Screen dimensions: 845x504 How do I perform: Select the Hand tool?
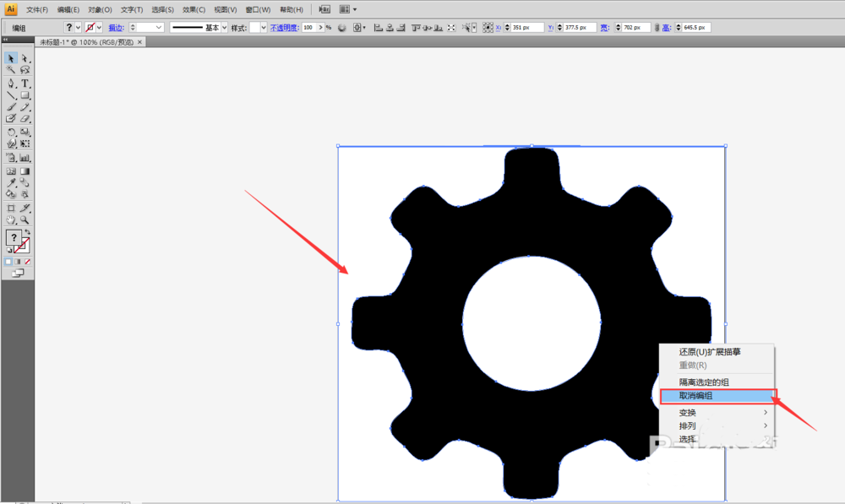[x=11, y=219]
